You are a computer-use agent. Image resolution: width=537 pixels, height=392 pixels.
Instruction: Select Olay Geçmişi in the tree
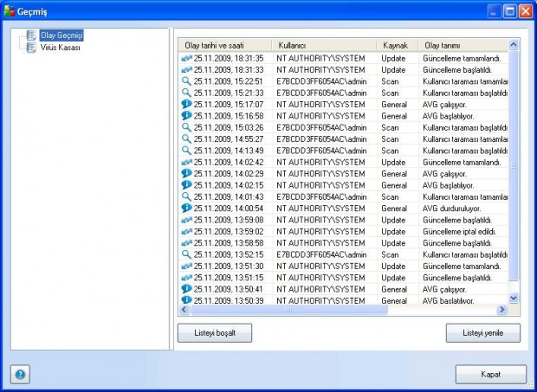point(61,35)
